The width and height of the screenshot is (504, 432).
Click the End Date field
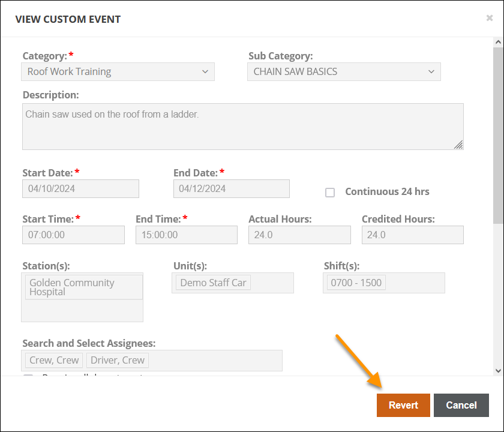(x=231, y=188)
